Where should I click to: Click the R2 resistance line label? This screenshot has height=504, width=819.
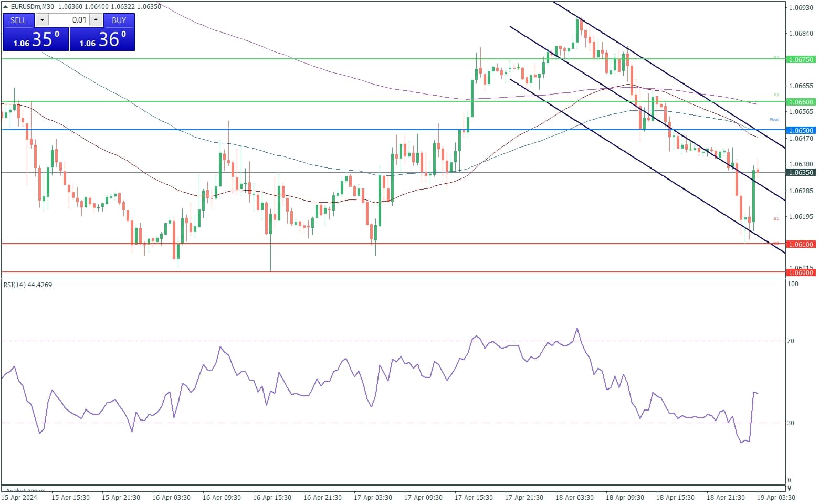click(x=776, y=95)
